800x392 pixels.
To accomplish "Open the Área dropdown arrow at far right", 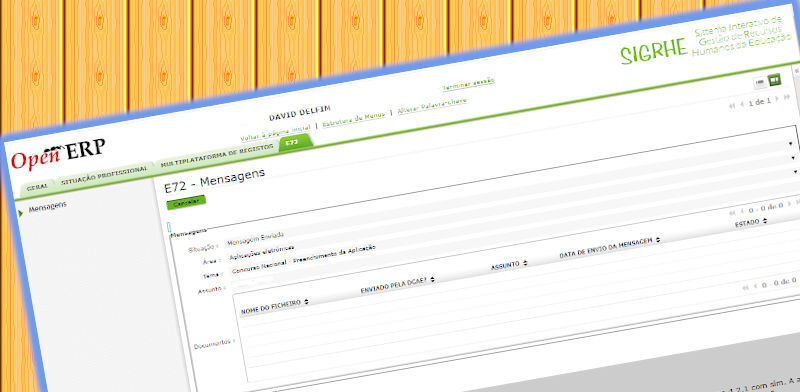I will click(793, 158).
